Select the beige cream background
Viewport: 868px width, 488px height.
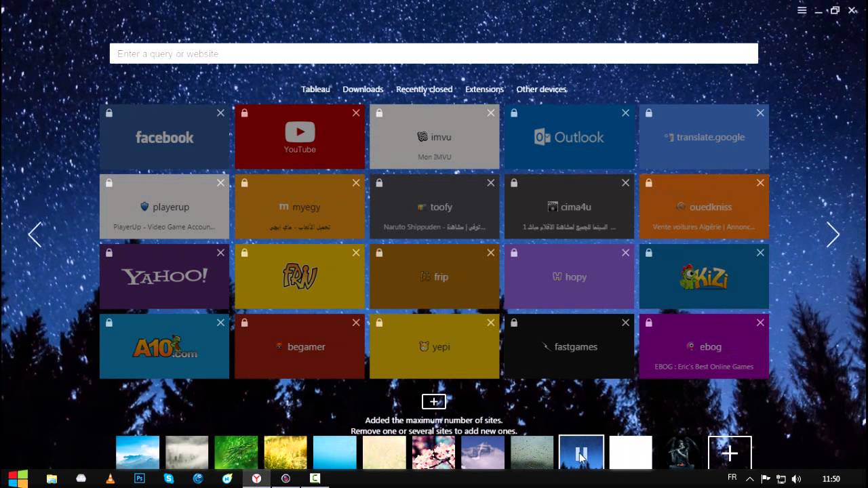click(x=384, y=452)
